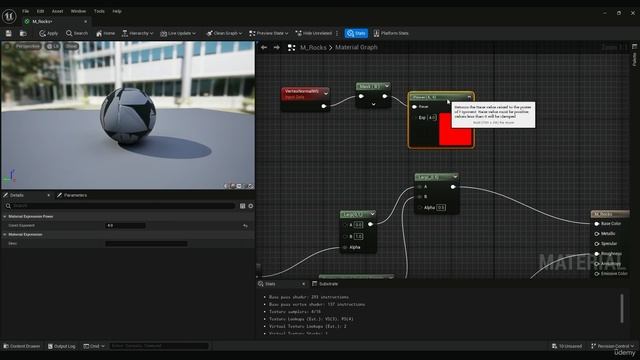Open Revision Control menu

[x=613, y=346]
